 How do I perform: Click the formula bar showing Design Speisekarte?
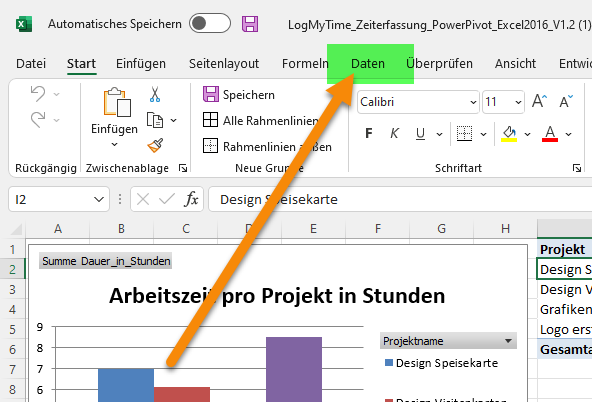pyautogui.click(x=400, y=199)
